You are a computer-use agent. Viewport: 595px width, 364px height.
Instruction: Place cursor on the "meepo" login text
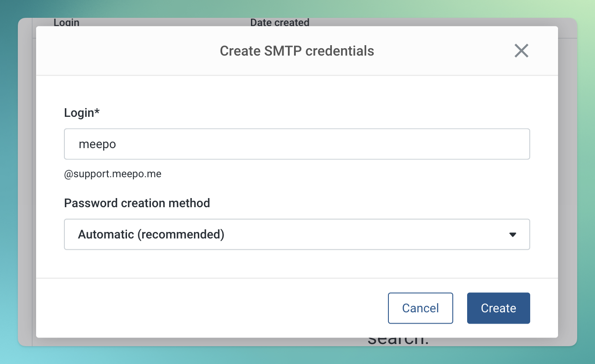tap(97, 144)
